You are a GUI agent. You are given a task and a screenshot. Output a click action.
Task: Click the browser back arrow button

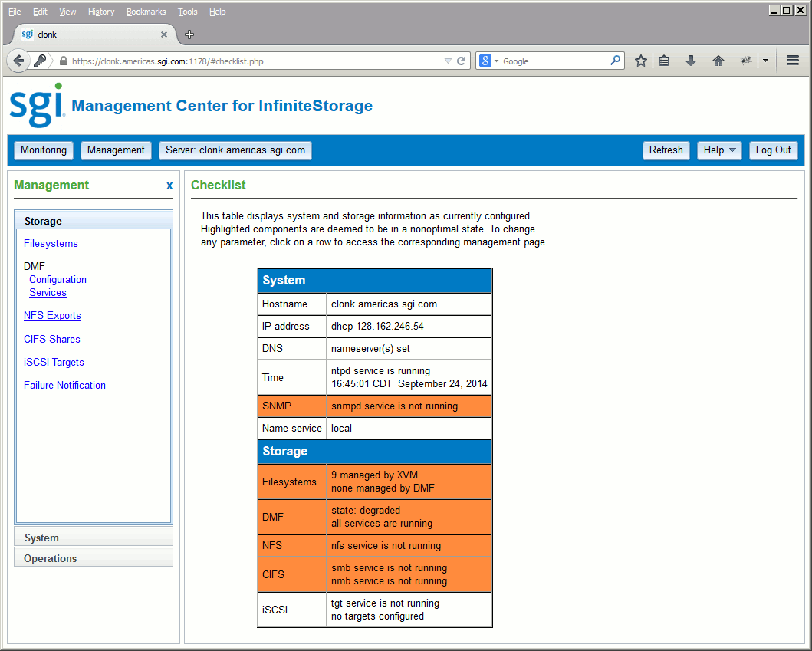pos(18,61)
